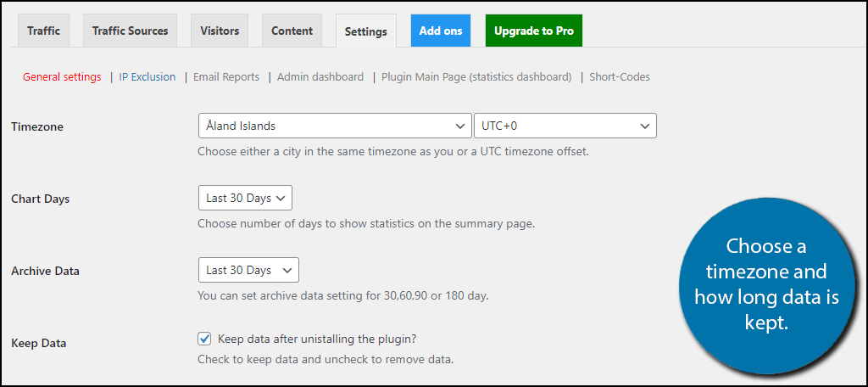
Task: Switch to Traffic Sources tab
Action: (x=130, y=31)
